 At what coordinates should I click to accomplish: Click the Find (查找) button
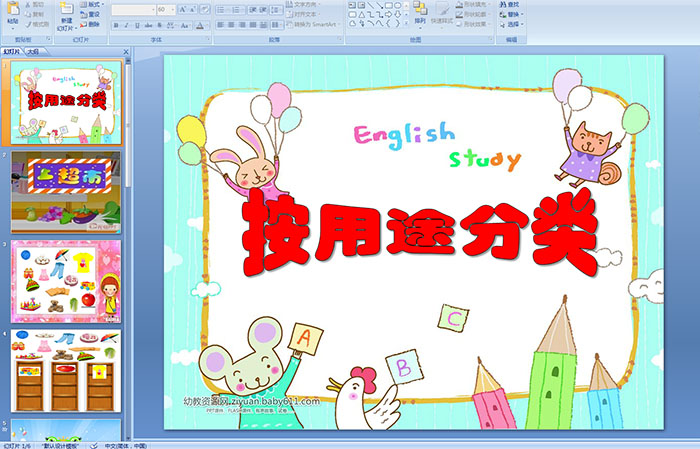tap(509, 4)
